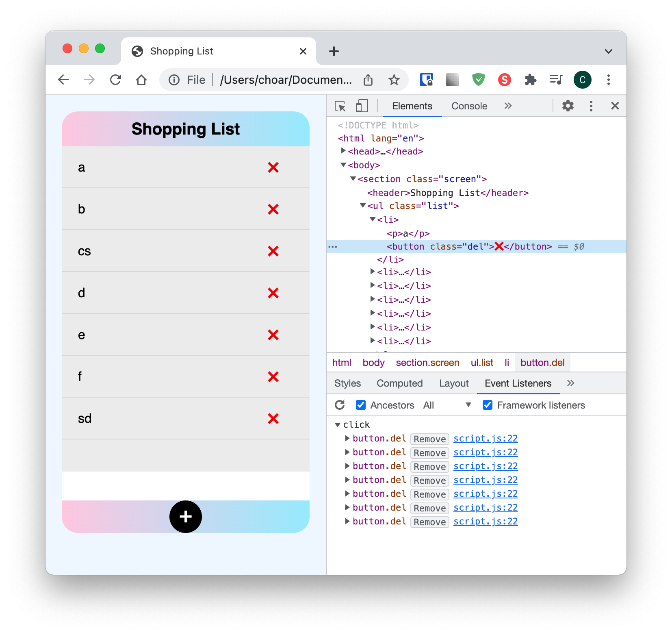
Task: Collapse the click event group
Action: tap(338, 425)
